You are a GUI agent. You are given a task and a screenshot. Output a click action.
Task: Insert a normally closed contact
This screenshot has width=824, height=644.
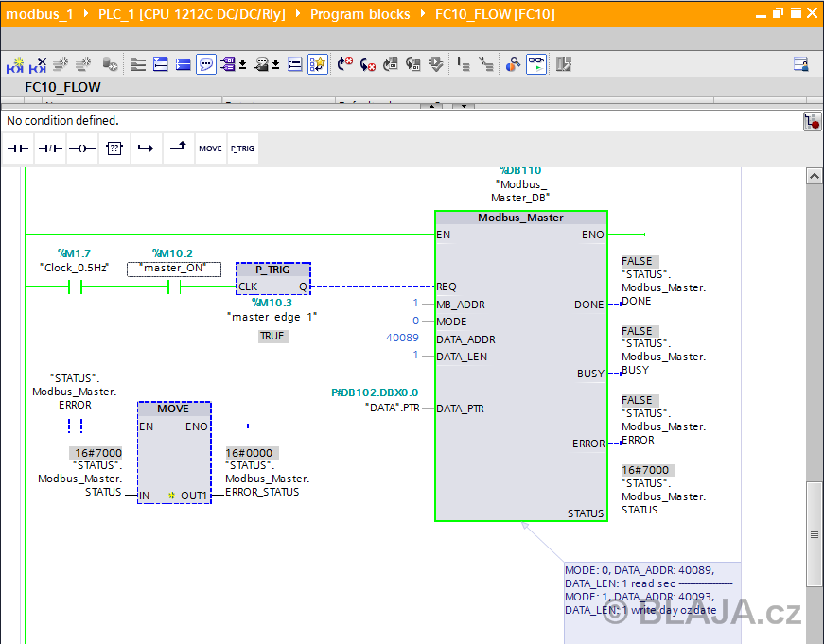(x=50, y=148)
